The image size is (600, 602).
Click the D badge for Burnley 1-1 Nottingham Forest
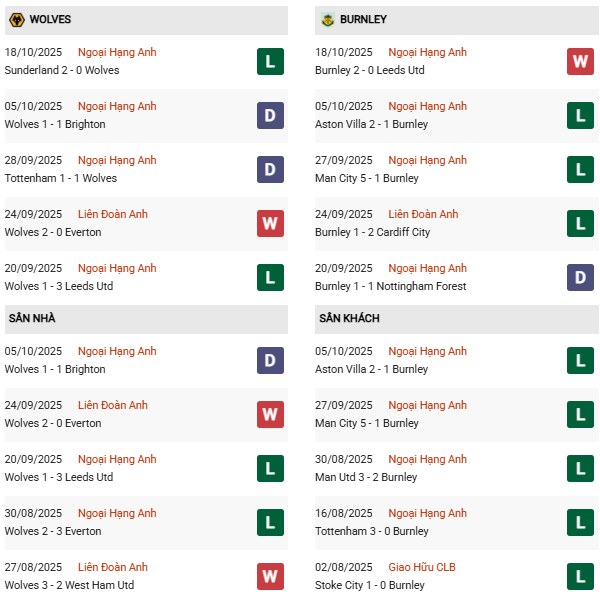580,278
